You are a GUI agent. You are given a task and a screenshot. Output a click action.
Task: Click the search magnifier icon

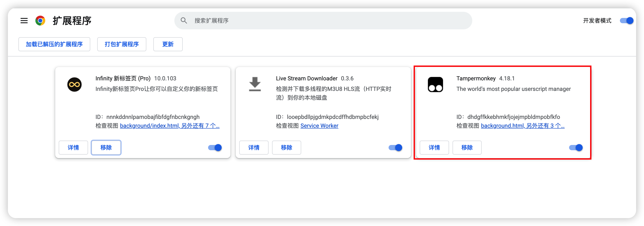184,21
